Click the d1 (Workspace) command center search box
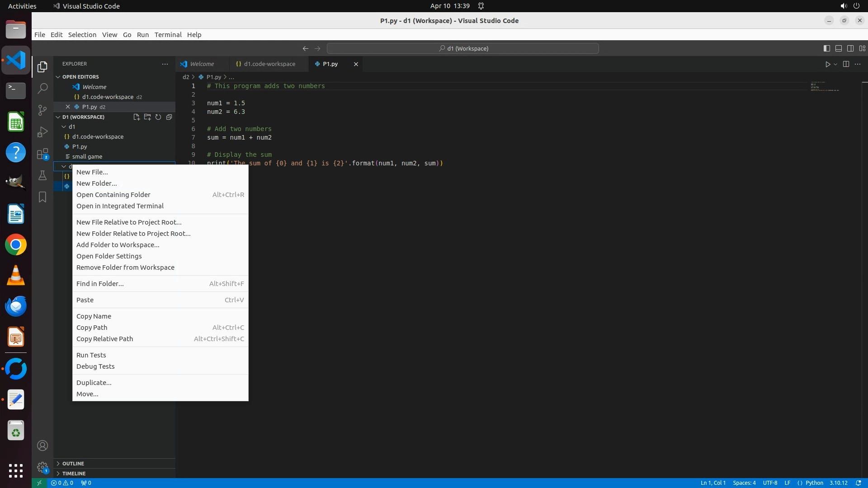The width and height of the screenshot is (868, 488). 463,48
